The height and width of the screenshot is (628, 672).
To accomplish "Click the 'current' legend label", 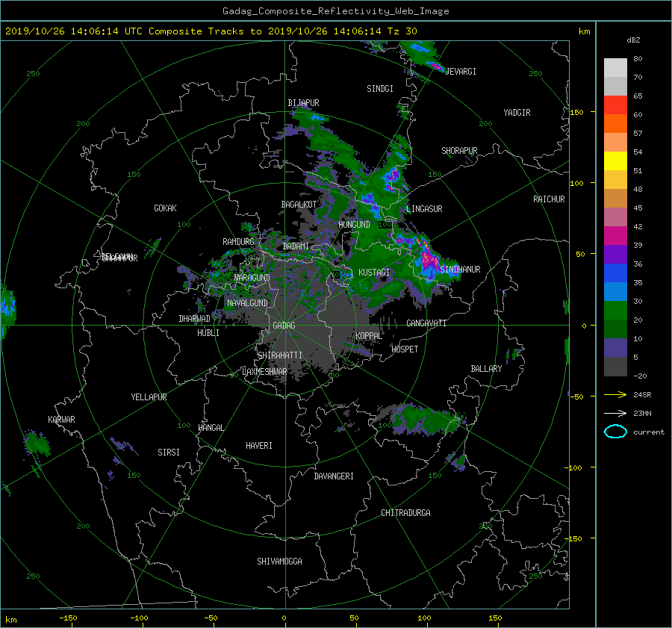I will [x=648, y=432].
